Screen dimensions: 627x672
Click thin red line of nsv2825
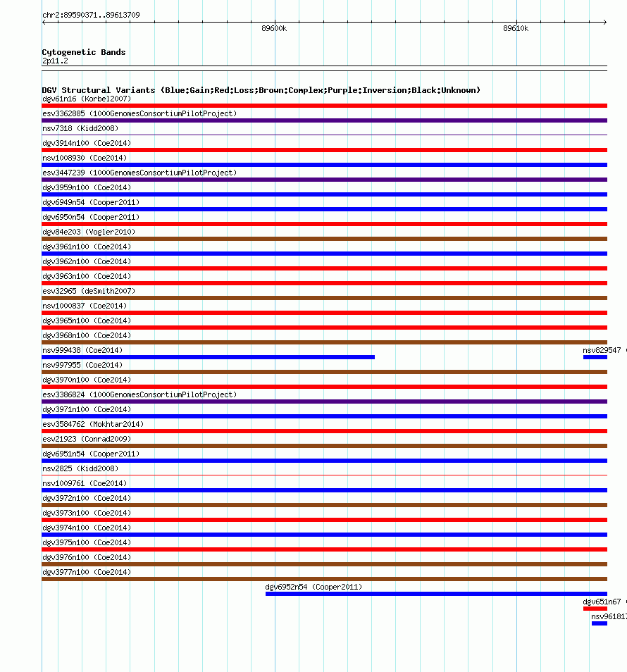[325, 475]
